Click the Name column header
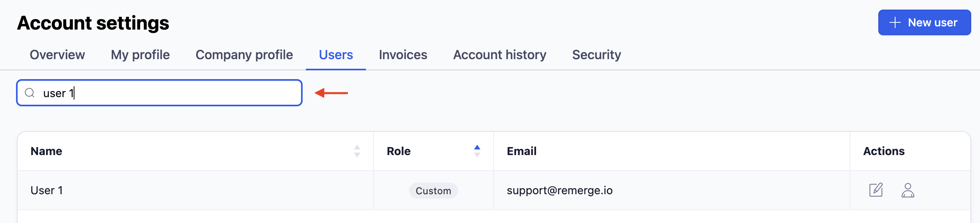 [x=46, y=151]
